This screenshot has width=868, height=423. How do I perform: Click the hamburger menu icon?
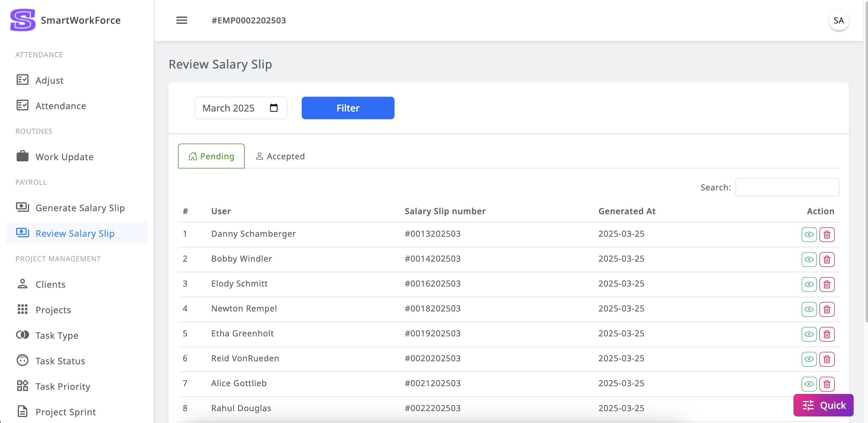click(x=182, y=20)
